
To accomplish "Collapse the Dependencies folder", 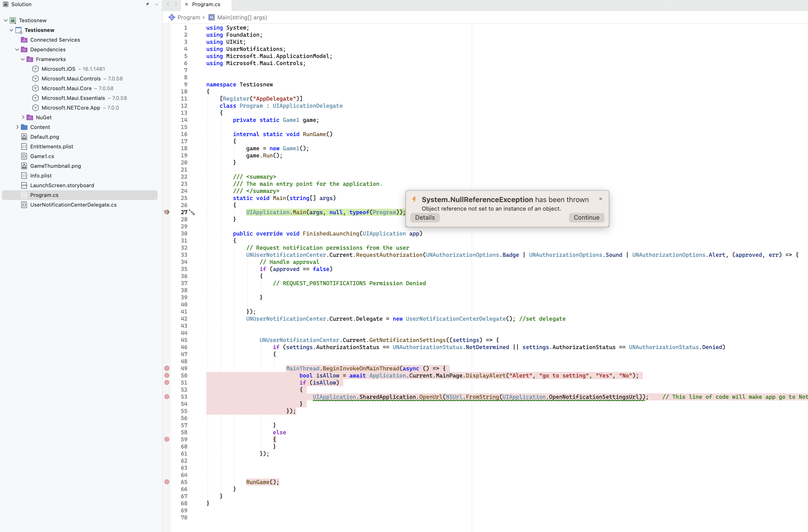I will (x=17, y=49).
